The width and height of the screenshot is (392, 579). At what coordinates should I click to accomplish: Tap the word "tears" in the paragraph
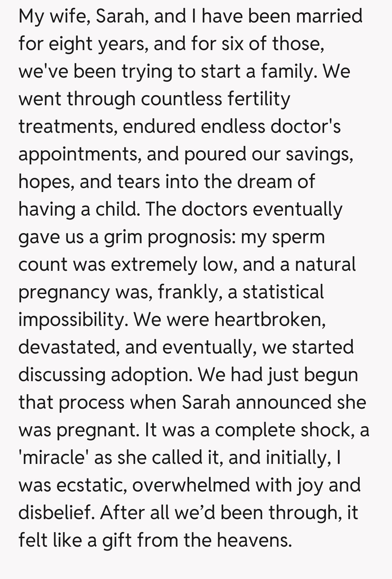click(138, 182)
